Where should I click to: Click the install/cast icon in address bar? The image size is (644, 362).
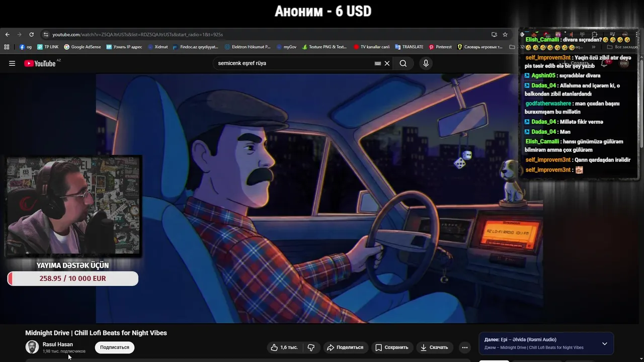point(494,35)
